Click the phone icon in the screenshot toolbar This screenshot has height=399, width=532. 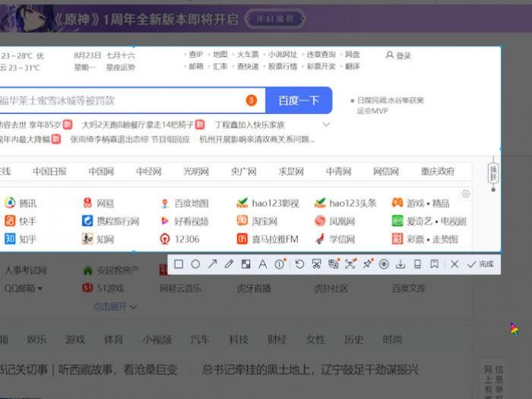pos(418,264)
